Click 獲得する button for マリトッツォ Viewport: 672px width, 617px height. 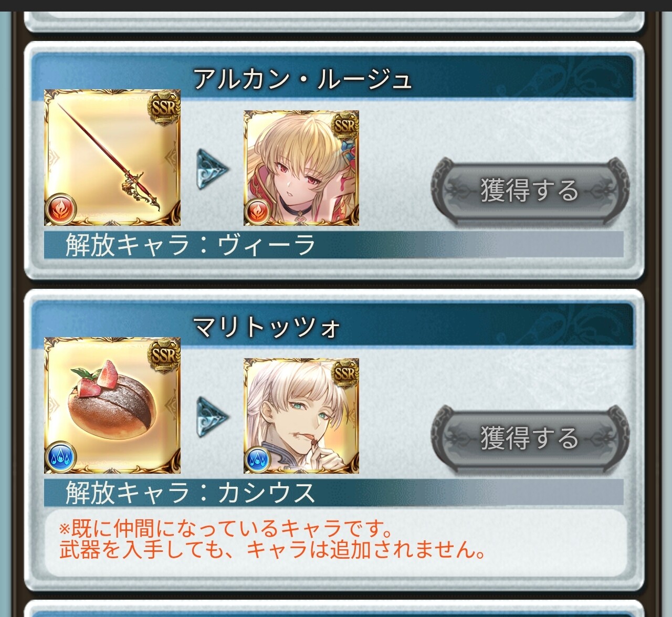pos(530,437)
